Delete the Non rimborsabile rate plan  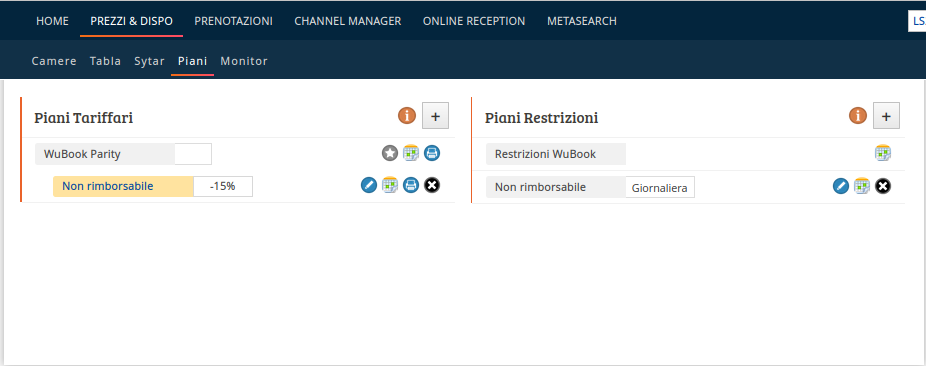pos(432,185)
